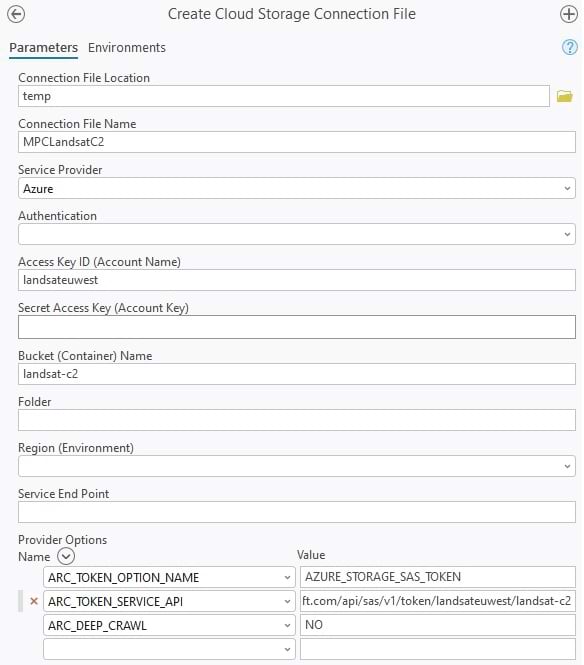
Task: Click the back arrow icon
Action: pyautogui.click(x=16, y=14)
